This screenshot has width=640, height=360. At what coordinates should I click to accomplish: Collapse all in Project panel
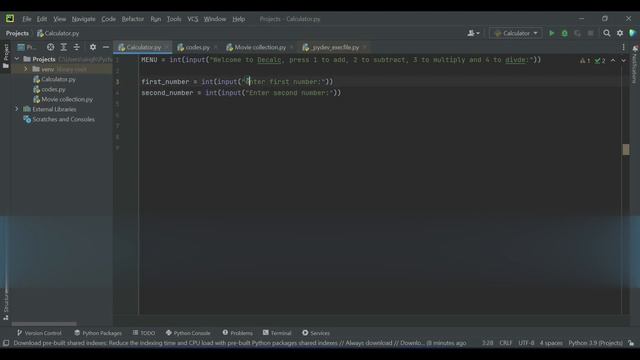[76, 47]
